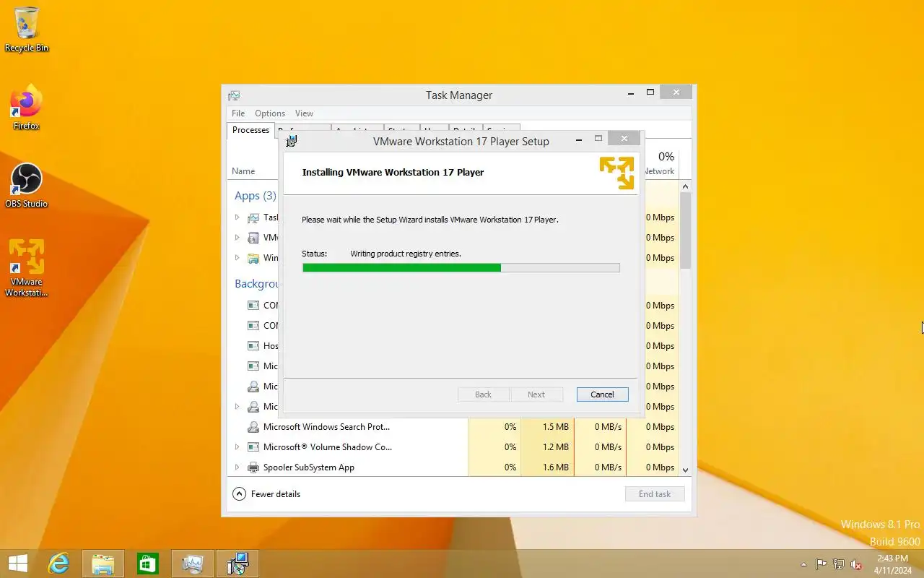This screenshot has width=924, height=578.
Task: Select the Microsoft Volume Shadow Co row name
Action: 328,447
